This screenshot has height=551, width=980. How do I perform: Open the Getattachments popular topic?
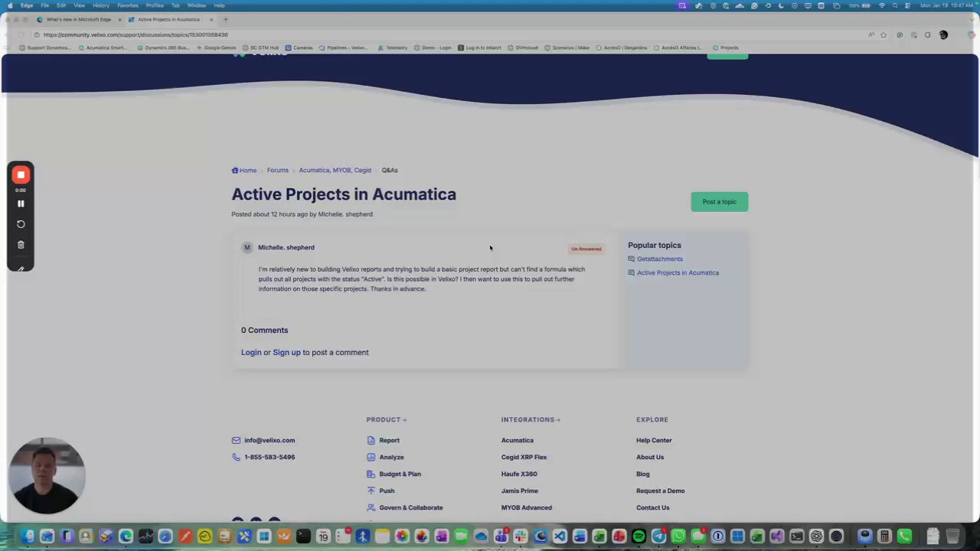(659, 259)
